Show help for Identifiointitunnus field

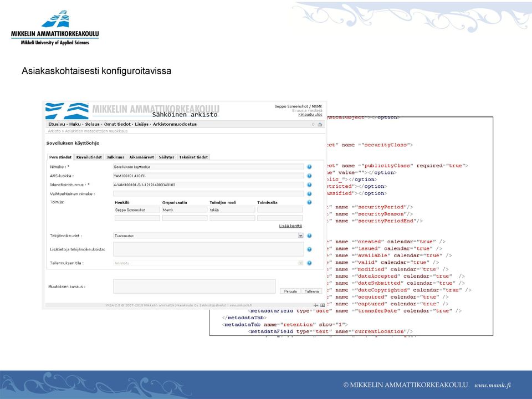309,185
